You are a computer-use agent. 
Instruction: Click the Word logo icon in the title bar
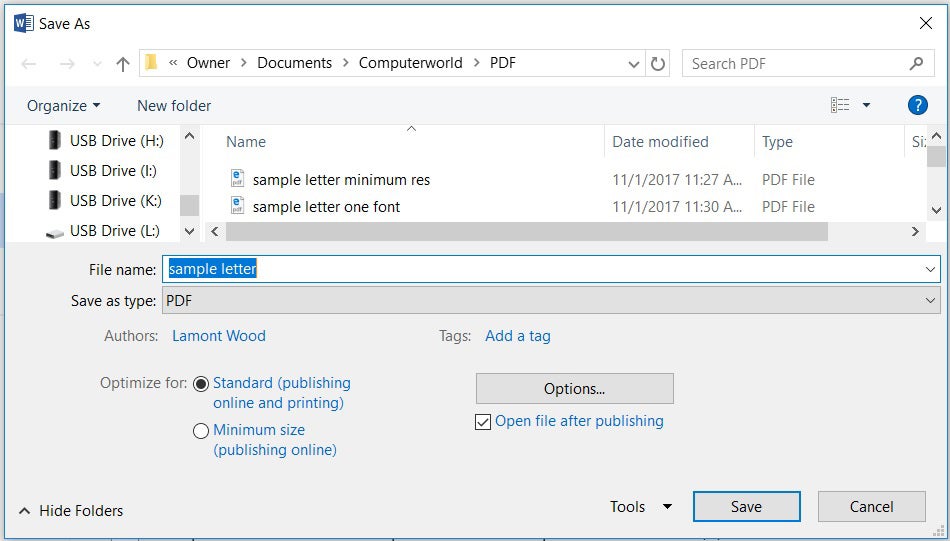(x=23, y=24)
